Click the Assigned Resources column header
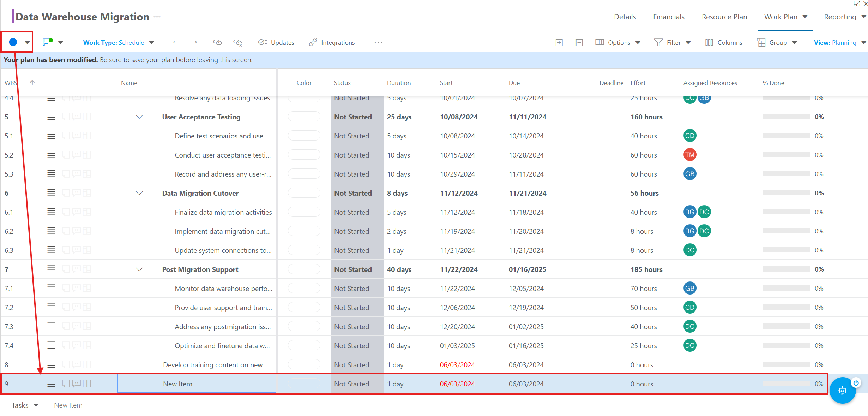The height and width of the screenshot is (416, 868). (710, 83)
